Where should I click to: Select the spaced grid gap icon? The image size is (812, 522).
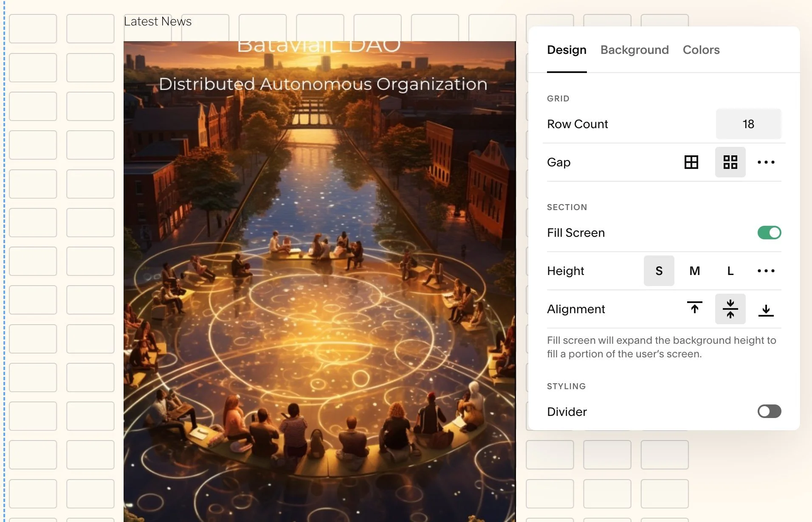click(x=730, y=162)
